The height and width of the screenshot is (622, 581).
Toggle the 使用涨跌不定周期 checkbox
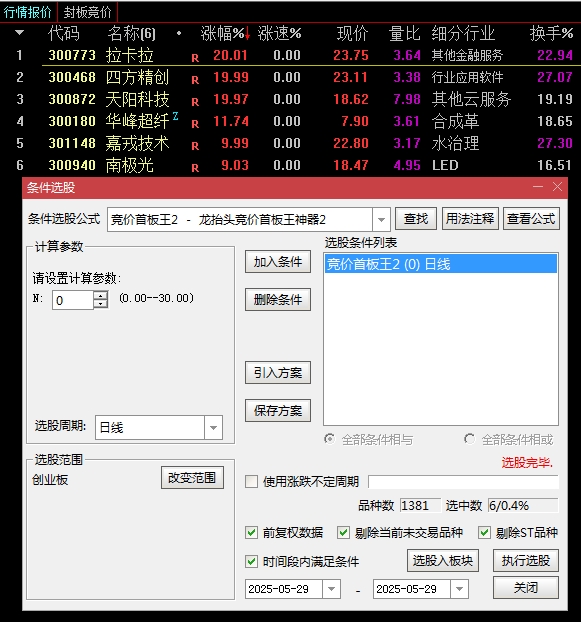(251, 482)
